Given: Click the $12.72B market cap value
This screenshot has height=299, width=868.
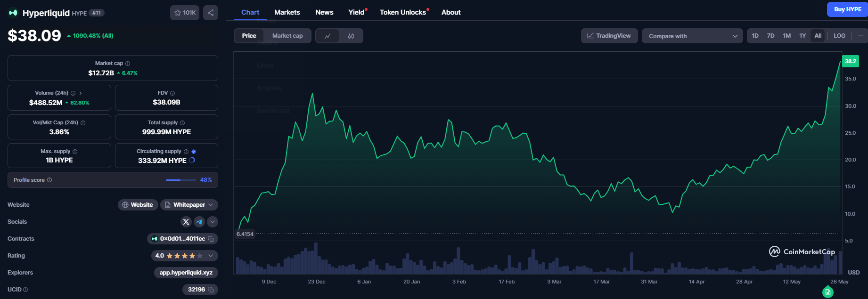Looking at the screenshot, I should click(x=101, y=73).
